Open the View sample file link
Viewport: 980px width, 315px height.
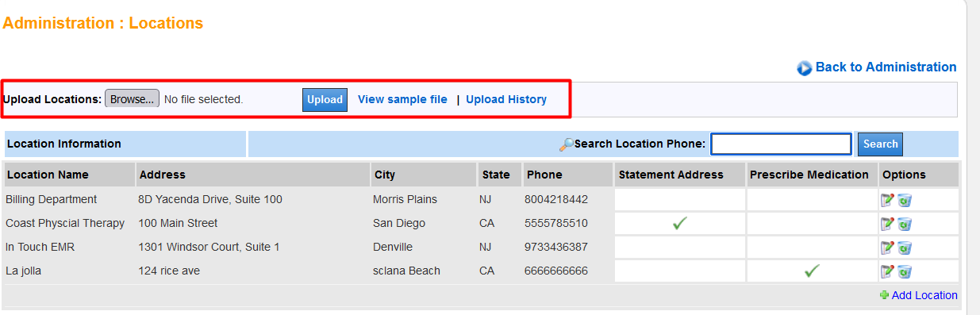point(402,99)
